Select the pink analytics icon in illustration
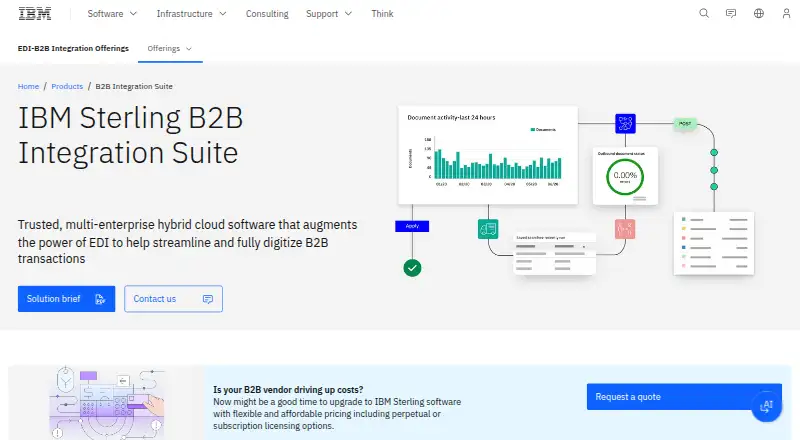Screen dimensions: 800x440 click(625, 229)
